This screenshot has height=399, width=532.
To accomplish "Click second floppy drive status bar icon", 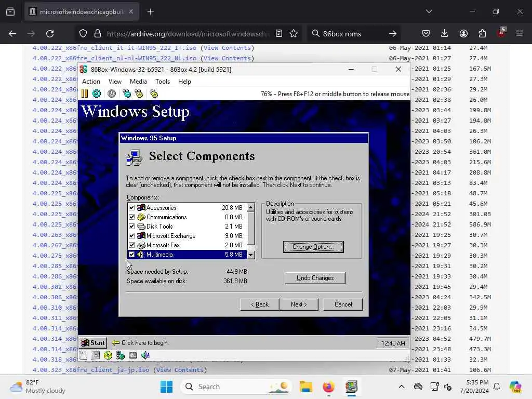I will 96,355.
